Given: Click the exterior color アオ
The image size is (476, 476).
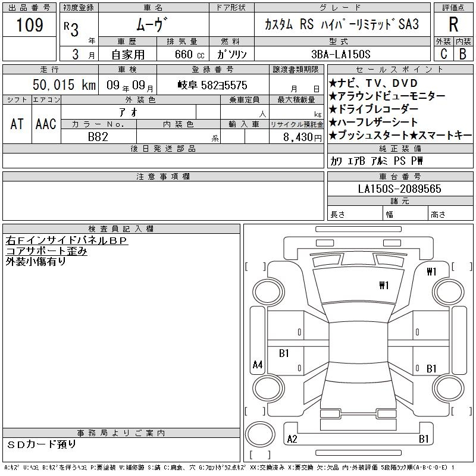Looking at the screenshot, I should click(129, 112).
